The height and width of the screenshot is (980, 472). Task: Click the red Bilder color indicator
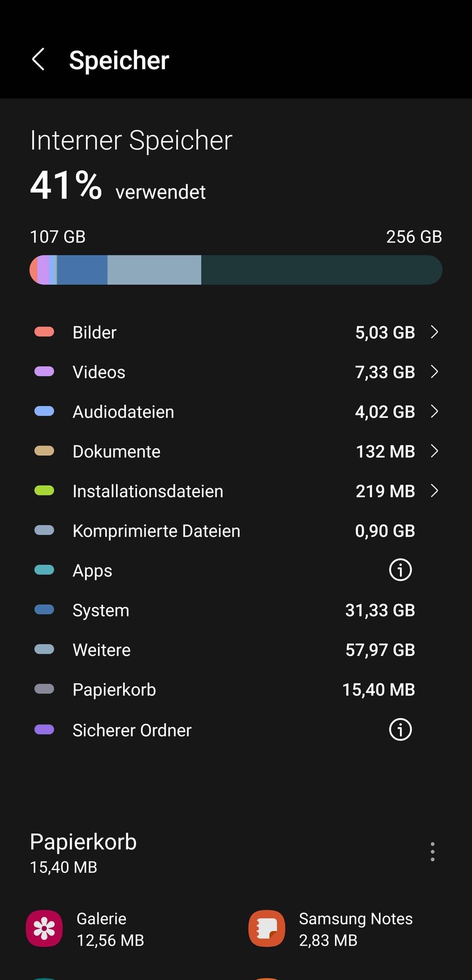point(44,332)
